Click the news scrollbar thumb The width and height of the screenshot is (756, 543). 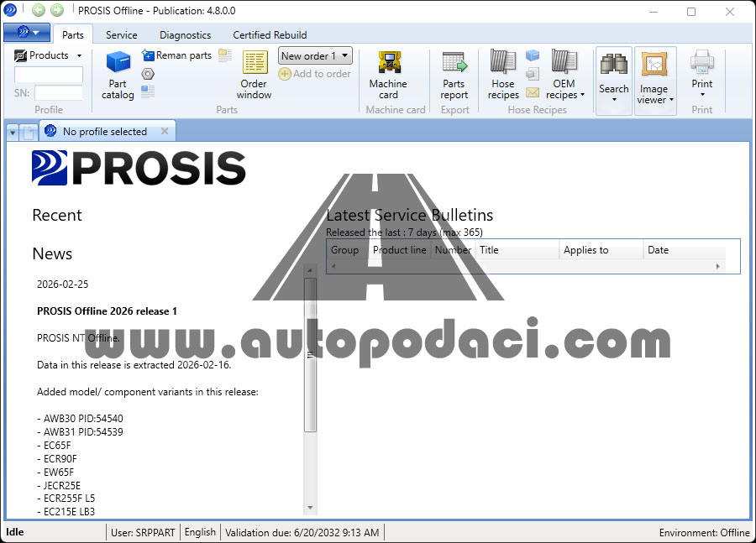click(x=310, y=355)
